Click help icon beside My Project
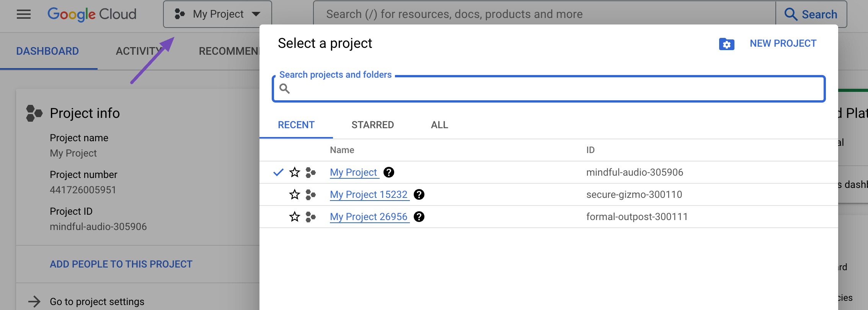The image size is (868, 310). pos(389,172)
